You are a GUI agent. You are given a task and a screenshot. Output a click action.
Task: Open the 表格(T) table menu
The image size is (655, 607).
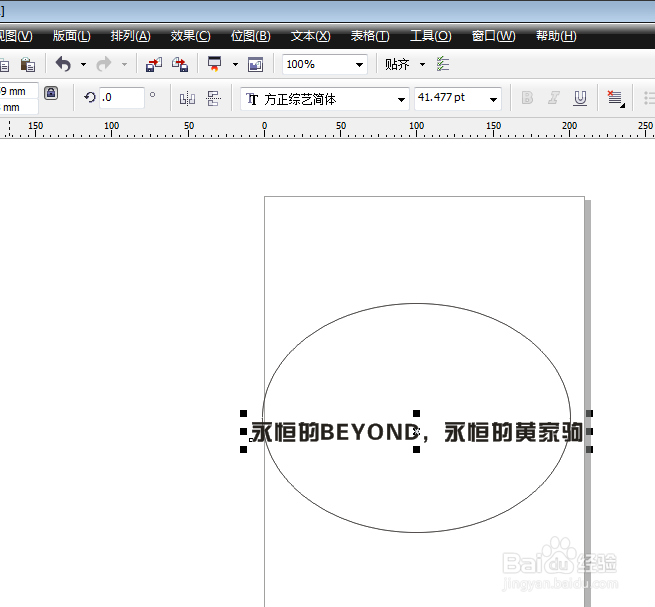click(x=370, y=36)
